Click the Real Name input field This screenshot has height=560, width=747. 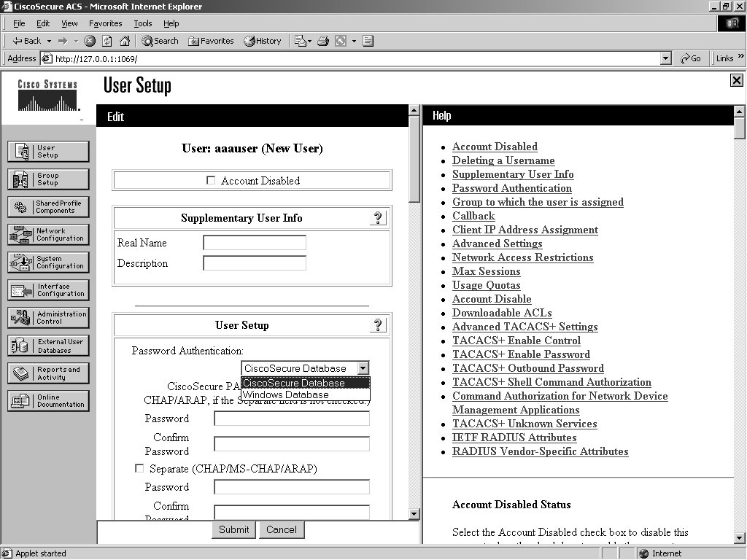tap(255, 242)
